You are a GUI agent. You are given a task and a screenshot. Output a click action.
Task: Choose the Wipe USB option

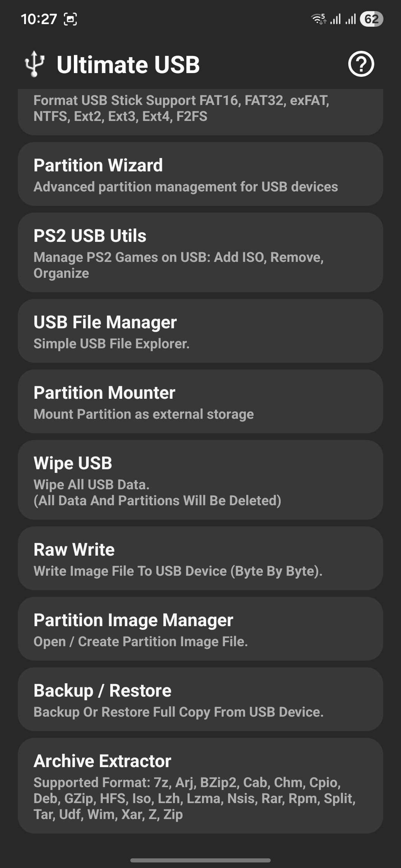point(200,480)
